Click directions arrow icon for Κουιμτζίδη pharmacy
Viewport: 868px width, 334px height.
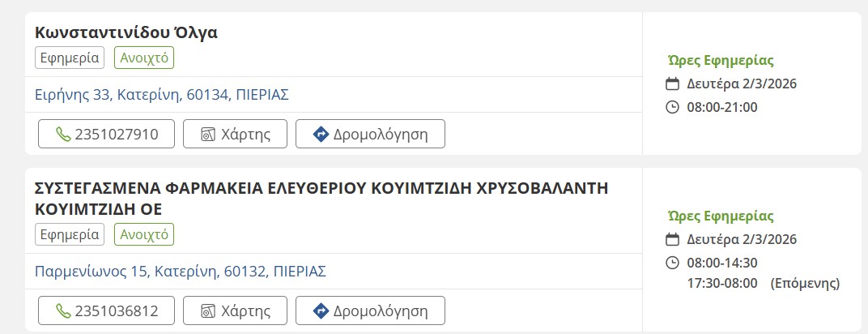point(321,310)
